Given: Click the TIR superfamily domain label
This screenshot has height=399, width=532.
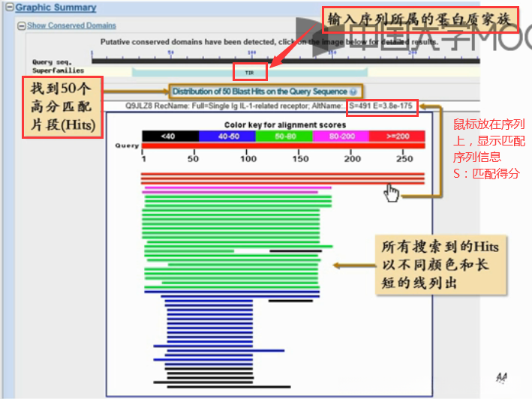Looking at the screenshot, I should point(249,73).
